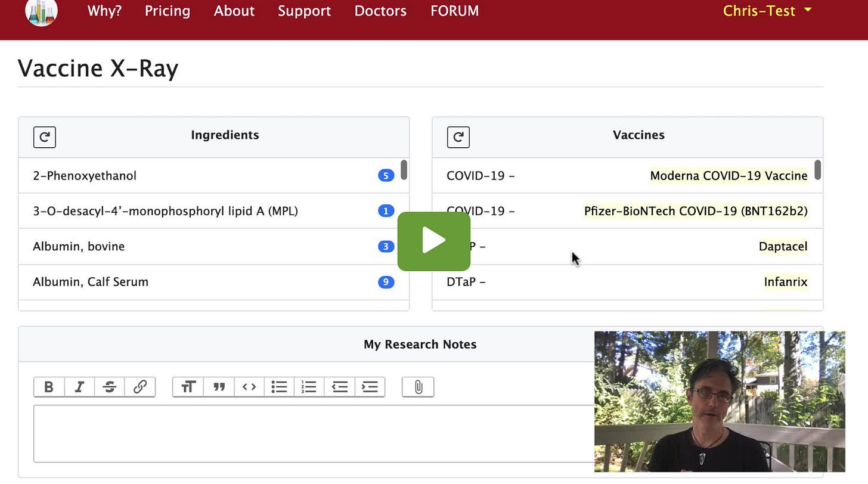Create a numbered list in notes
This screenshot has height=484, width=868.
(309, 387)
